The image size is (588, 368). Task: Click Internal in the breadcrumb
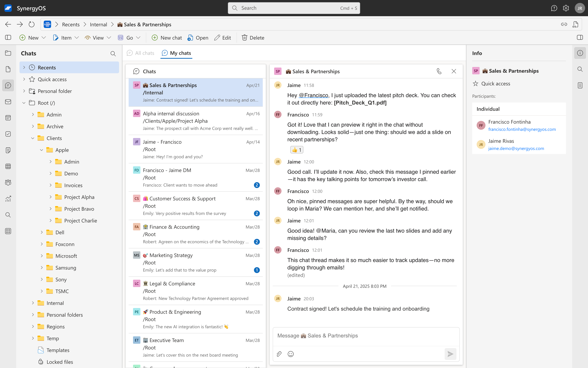pyautogui.click(x=98, y=24)
